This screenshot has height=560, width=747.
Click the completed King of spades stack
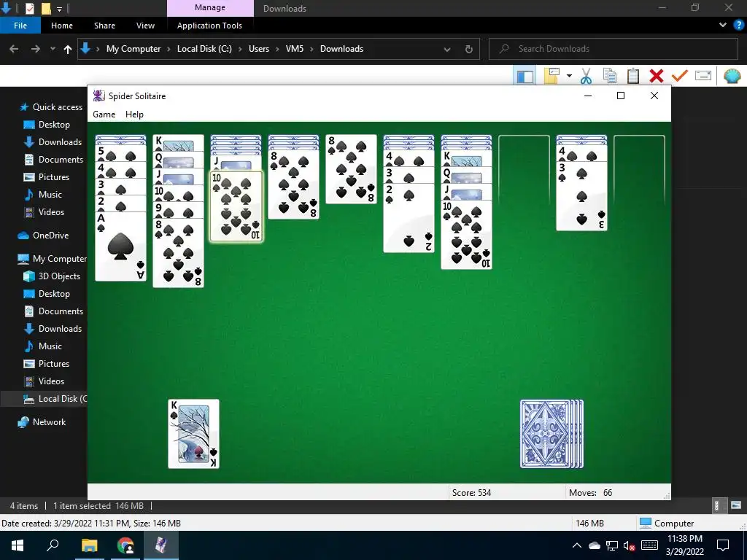coord(193,434)
